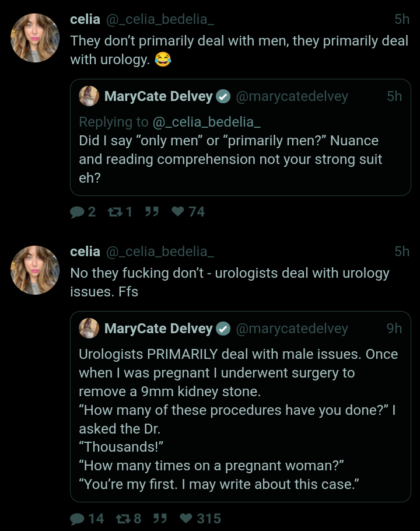Click verified badge in second quoted tweet

[x=223, y=329]
